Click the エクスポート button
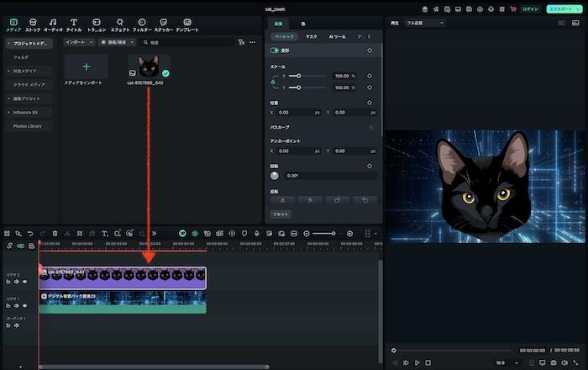 561,8
